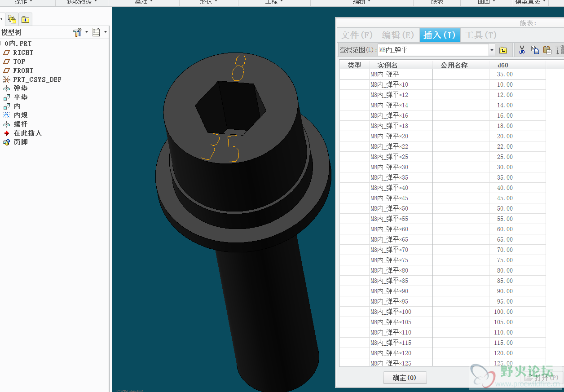Click d60 value 90.00 cell

coord(517,291)
